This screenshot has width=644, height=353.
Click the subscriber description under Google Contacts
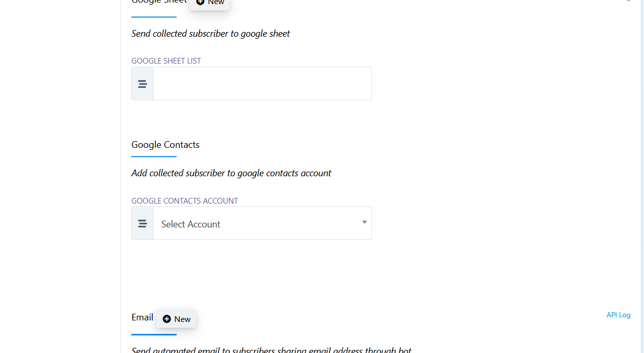[x=231, y=173]
